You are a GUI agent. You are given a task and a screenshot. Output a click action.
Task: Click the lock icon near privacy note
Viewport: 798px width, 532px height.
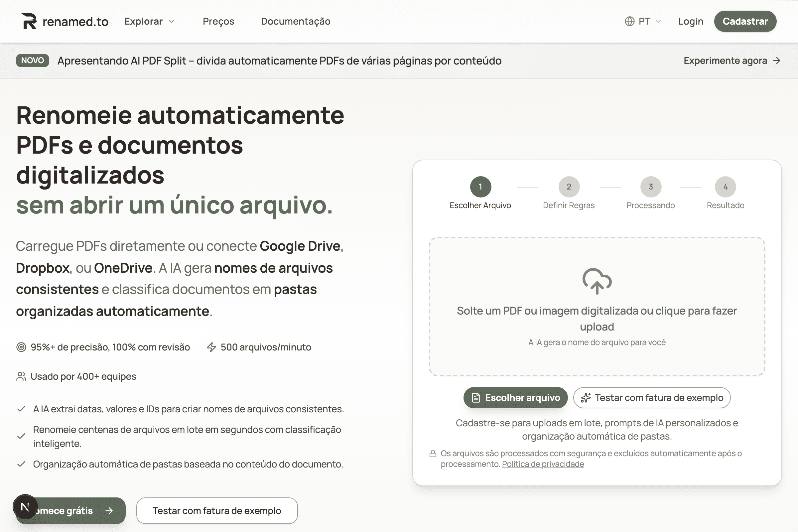tap(433, 453)
